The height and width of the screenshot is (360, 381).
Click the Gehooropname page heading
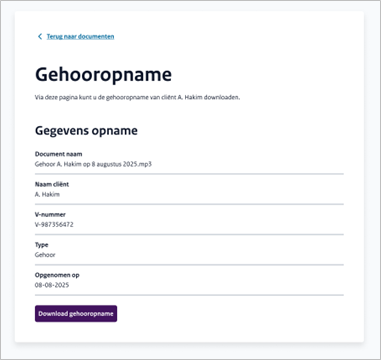coord(103,75)
